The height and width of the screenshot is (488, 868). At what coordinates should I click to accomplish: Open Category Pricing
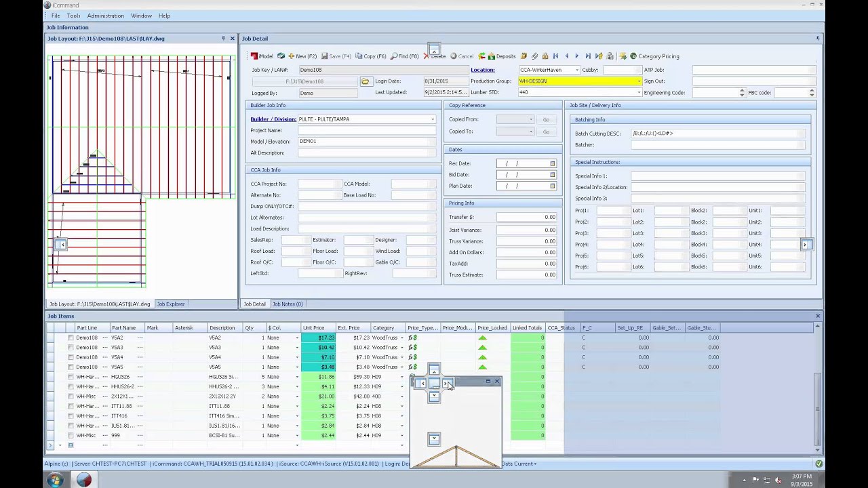click(x=654, y=56)
